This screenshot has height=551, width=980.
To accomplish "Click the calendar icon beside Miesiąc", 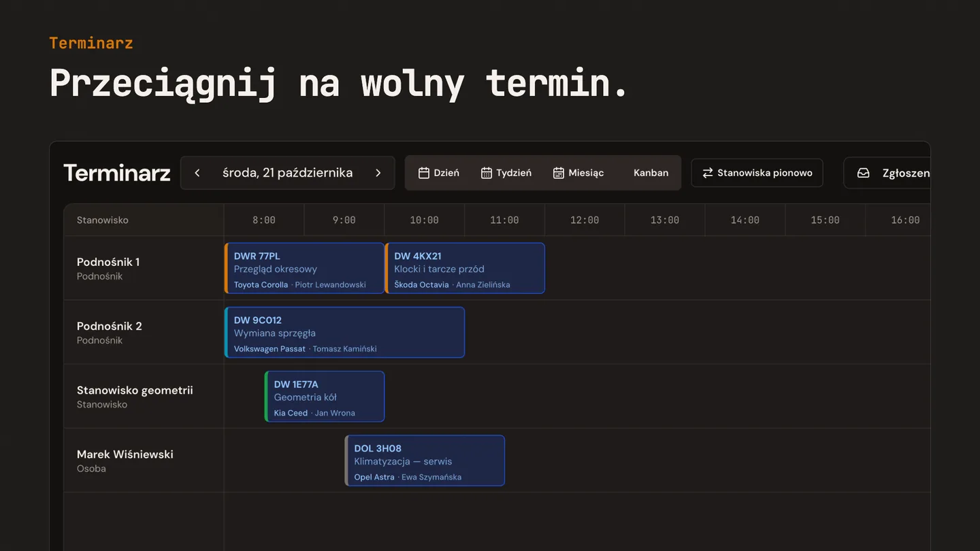I will click(558, 173).
